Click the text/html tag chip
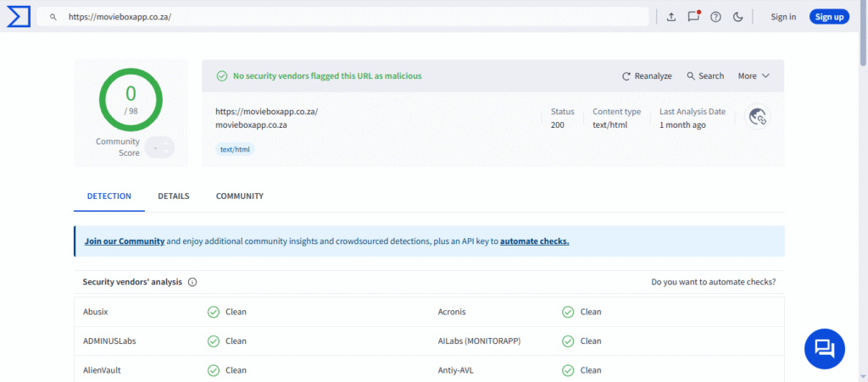This screenshot has width=868, height=382. click(235, 149)
